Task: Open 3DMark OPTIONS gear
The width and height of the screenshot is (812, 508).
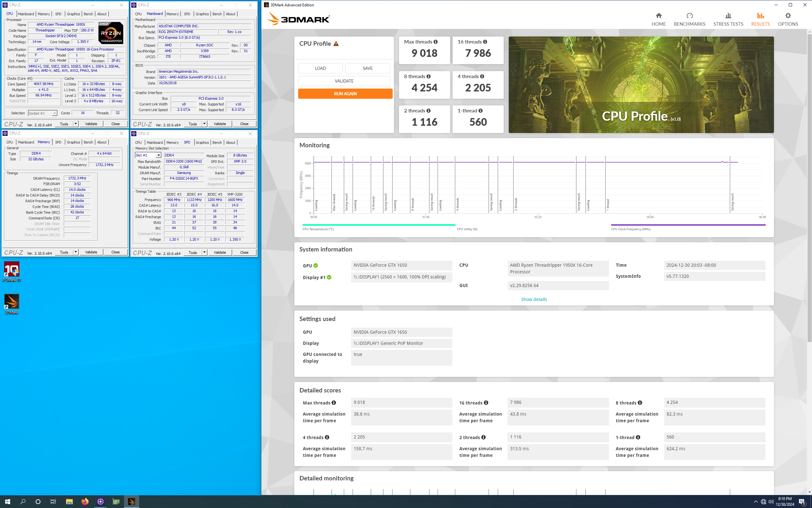Action: coord(788,19)
